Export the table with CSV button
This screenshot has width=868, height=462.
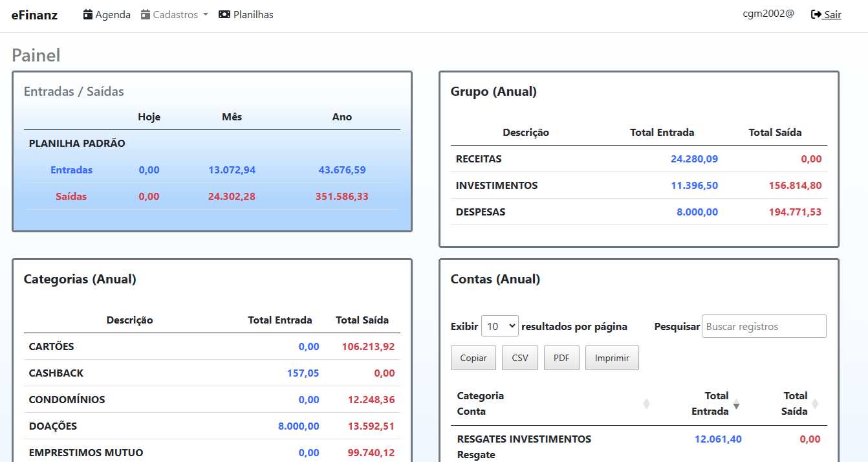tap(519, 358)
